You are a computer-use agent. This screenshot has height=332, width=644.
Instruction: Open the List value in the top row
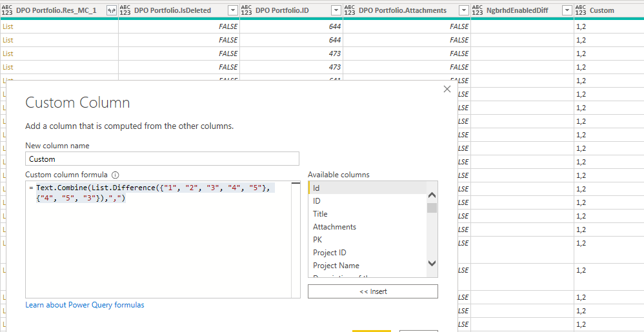[x=8, y=26]
